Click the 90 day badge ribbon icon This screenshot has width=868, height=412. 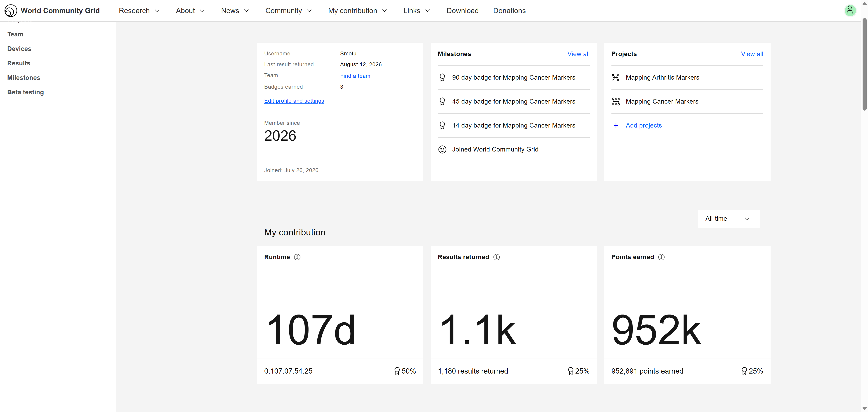(442, 78)
